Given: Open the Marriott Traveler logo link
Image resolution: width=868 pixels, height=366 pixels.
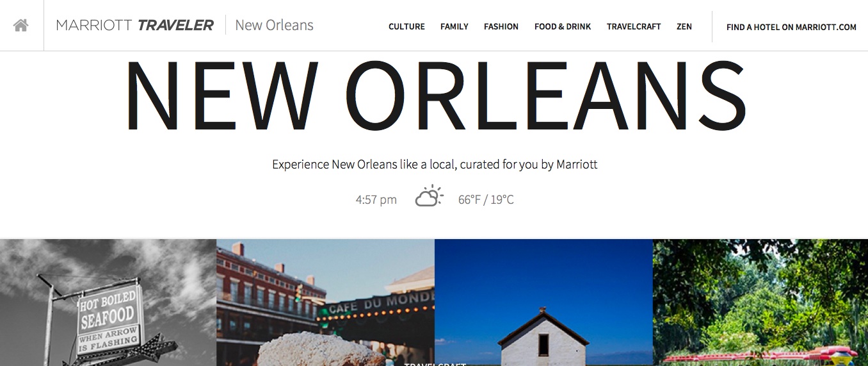Looking at the screenshot, I should pyautogui.click(x=135, y=26).
